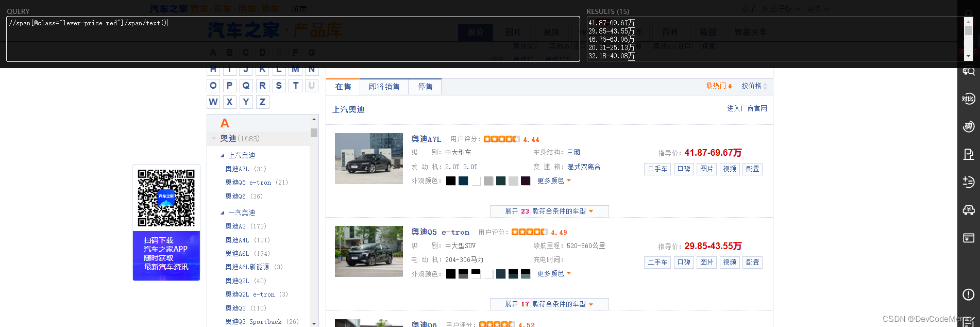Open 奥迪Q5 e-tron title link
This screenshot has height=327, width=980.
pos(441,232)
